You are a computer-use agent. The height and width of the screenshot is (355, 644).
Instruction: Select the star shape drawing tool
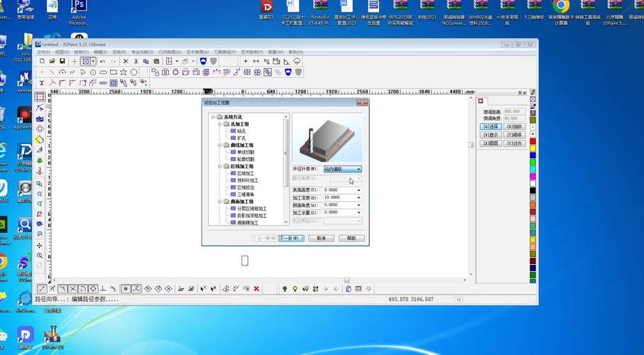[124, 72]
